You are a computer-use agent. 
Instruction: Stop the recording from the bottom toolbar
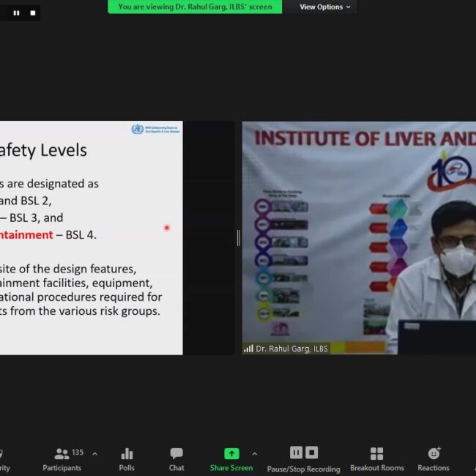click(x=312, y=453)
